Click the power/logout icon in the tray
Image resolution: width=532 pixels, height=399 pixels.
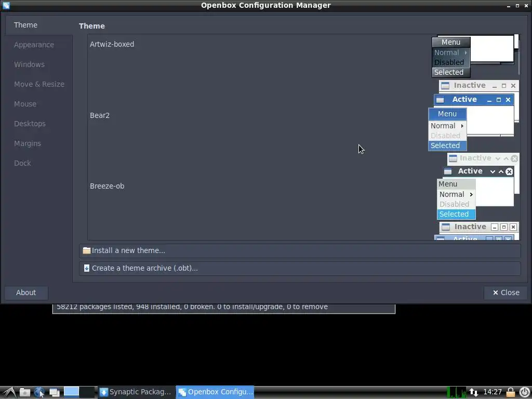pos(525,392)
